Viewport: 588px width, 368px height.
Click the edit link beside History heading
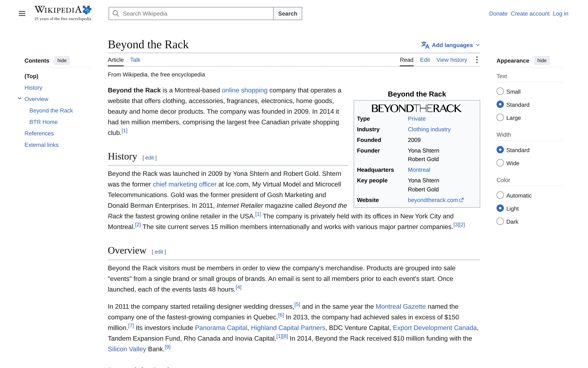(149, 158)
